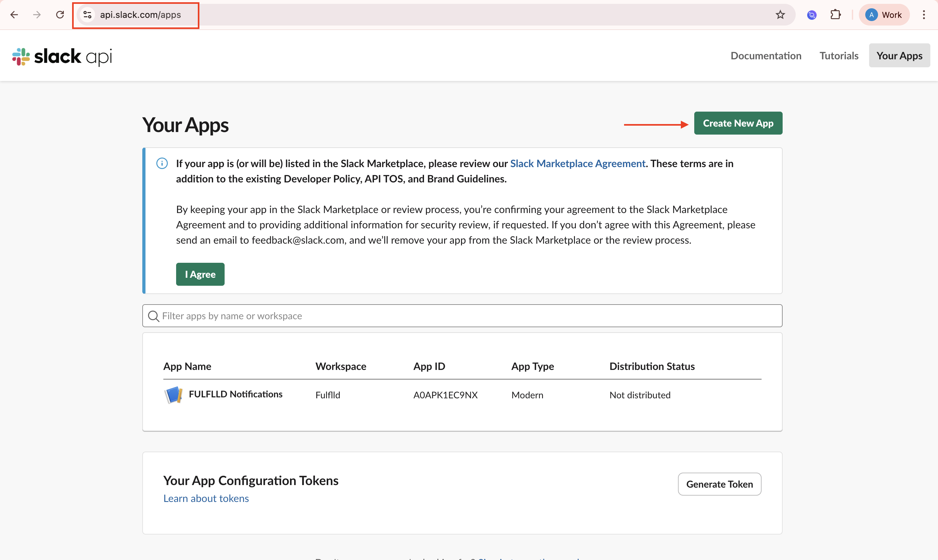Open the Learn about tokens link
The width and height of the screenshot is (938, 560).
[x=206, y=498]
